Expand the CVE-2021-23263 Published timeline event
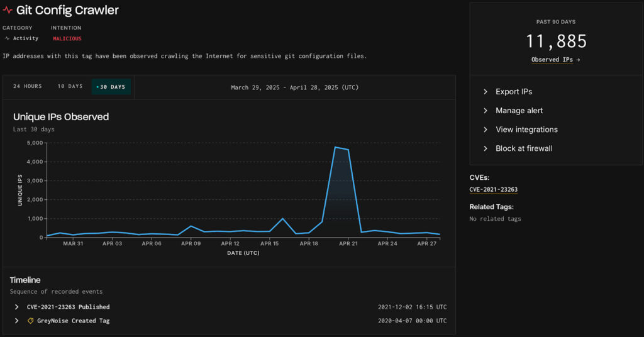This screenshot has height=337, width=644. pyautogui.click(x=17, y=307)
